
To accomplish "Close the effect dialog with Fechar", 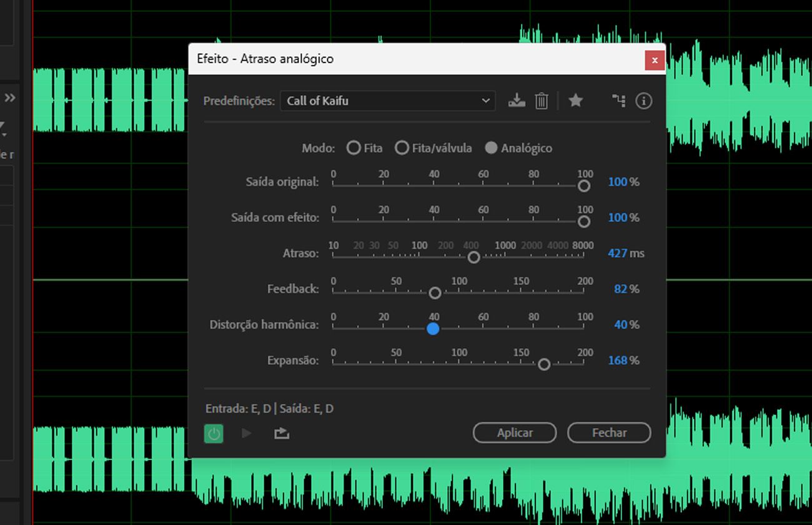I will coord(608,432).
